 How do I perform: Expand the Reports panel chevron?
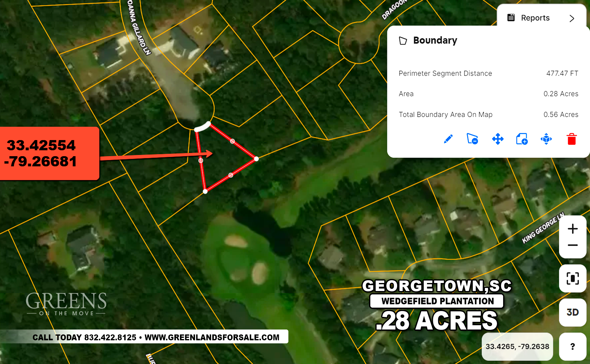[x=572, y=18]
